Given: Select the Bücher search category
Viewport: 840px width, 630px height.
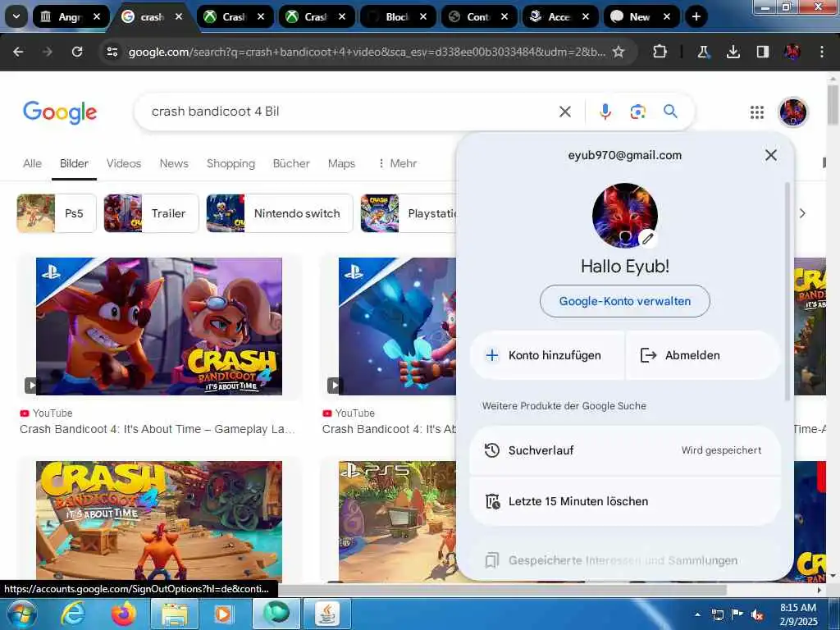Looking at the screenshot, I should [x=291, y=163].
